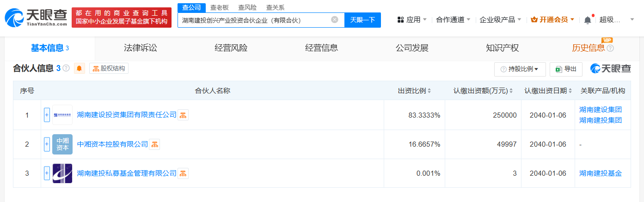Click help icon next to 合伙人信息
This screenshot has height=202, width=644.
[x=66, y=69]
